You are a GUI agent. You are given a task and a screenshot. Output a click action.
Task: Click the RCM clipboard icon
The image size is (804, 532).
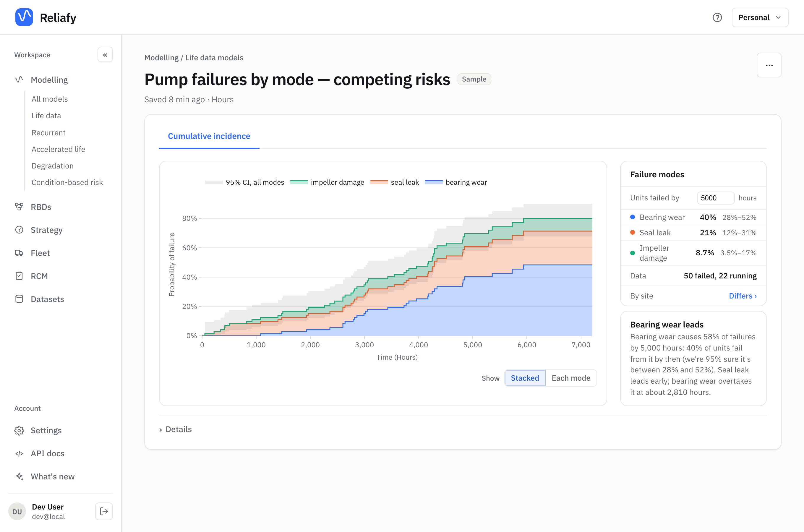click(19, 276)
